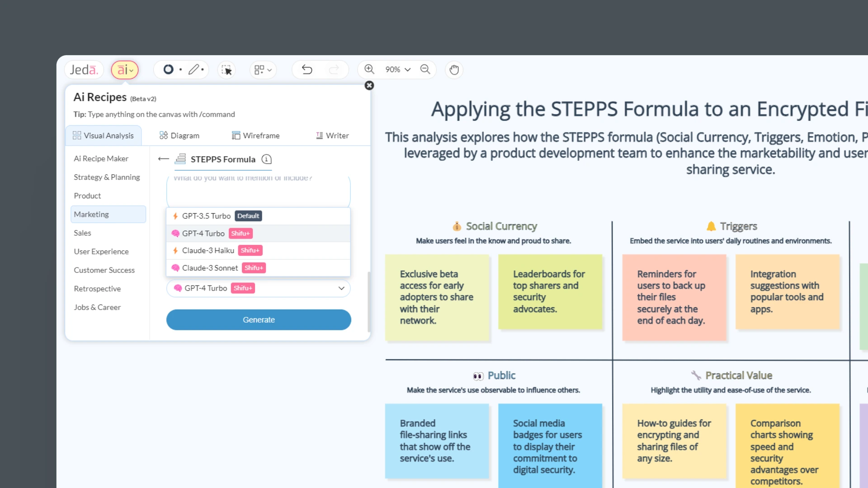Click the back arrow to leave STEPPS Formula
Image resolution: width=868 pixels, height=488 pixels.
coord(163,159)
